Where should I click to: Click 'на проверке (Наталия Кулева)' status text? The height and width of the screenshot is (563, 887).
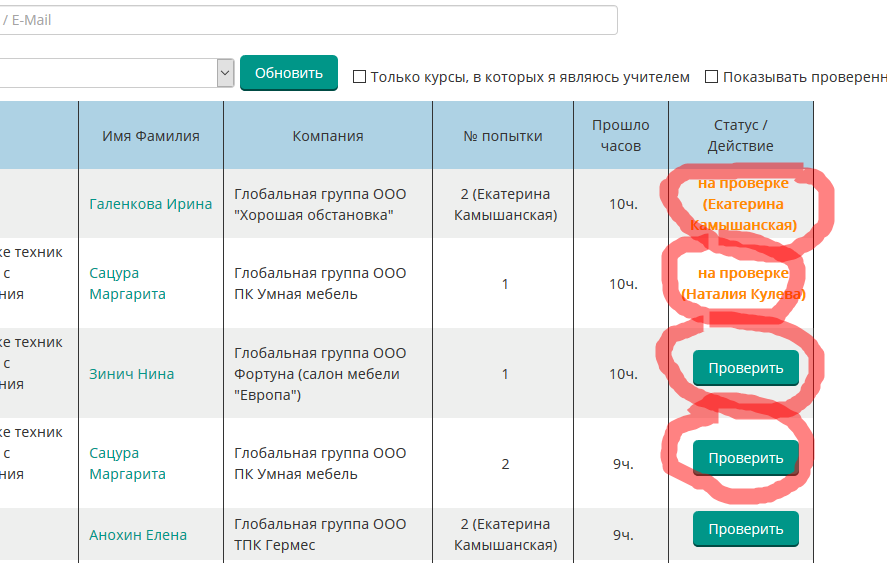pyautogui.click(x=743, y=284)
